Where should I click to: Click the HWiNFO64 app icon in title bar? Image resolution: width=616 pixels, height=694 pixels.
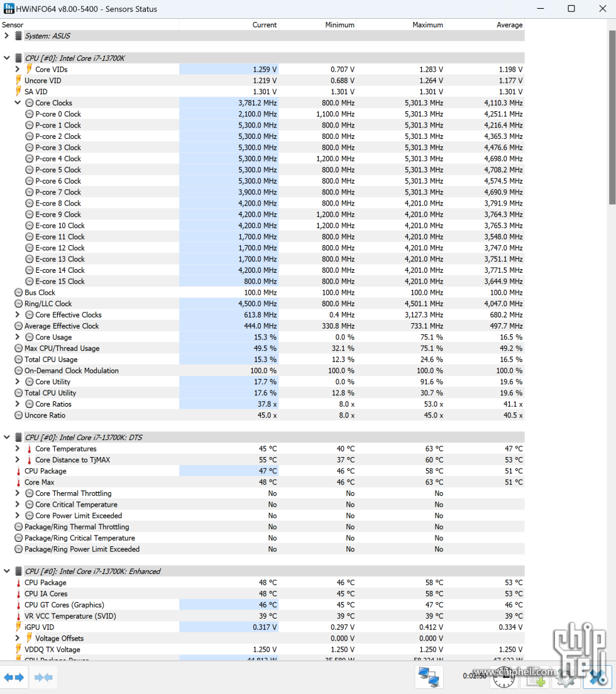click(8, 8)
